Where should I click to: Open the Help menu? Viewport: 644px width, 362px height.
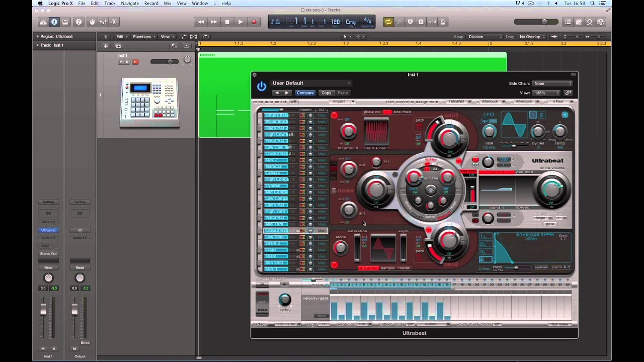tap(226, 4)
